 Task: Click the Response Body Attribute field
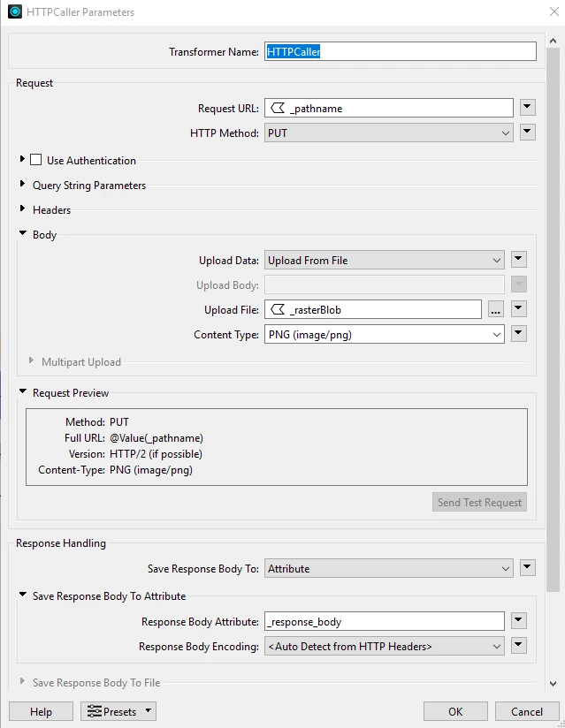(385, 621)
